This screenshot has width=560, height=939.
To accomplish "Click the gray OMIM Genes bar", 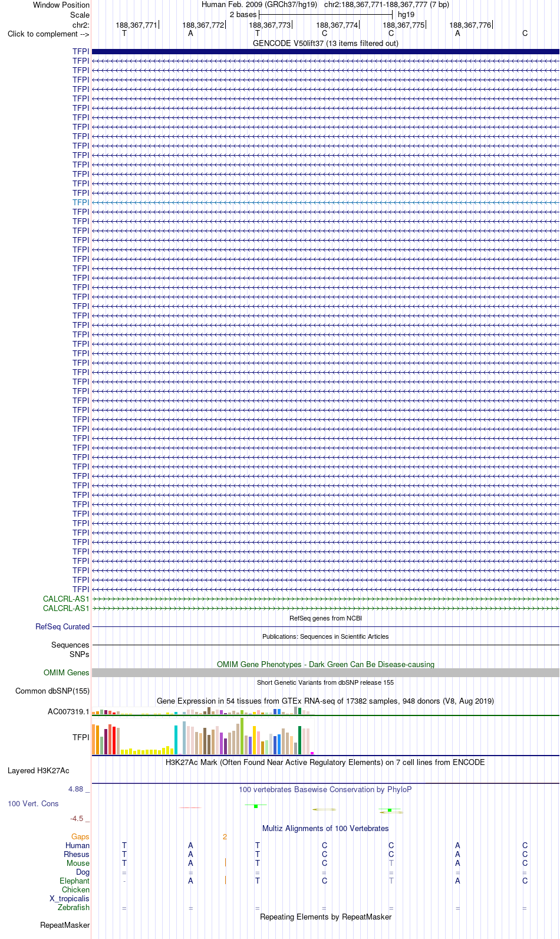I will pyautogui.click(x=325, y=672).
